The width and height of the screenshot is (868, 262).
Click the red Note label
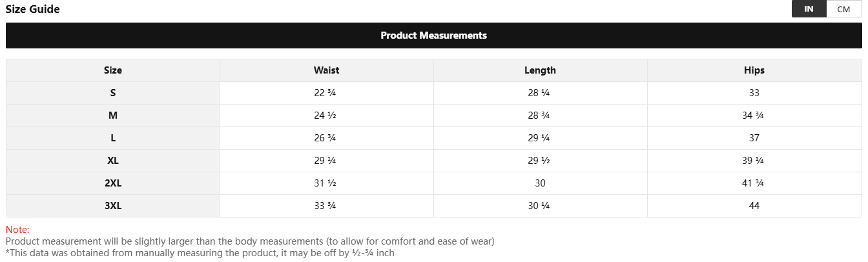[17, 230]
